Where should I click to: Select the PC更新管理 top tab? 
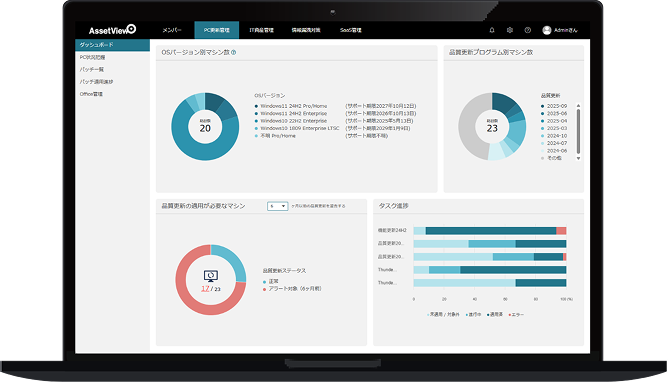point(217,30)
